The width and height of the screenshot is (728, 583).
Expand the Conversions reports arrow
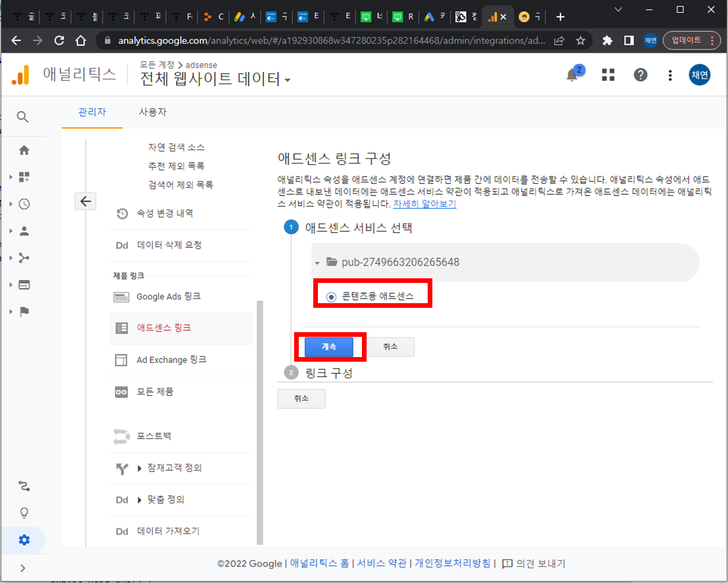pyautogui.click(x=10, y=311)
